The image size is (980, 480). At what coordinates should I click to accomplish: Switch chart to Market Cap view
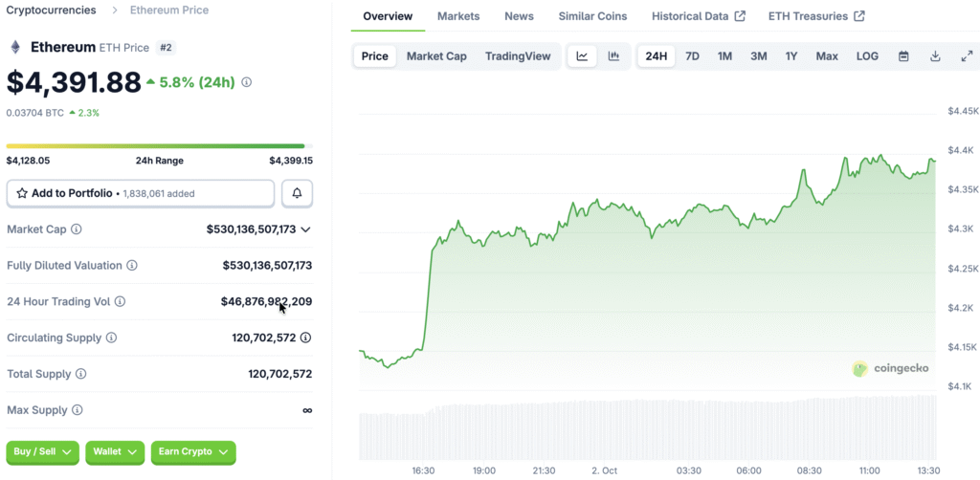pos(436,56)
